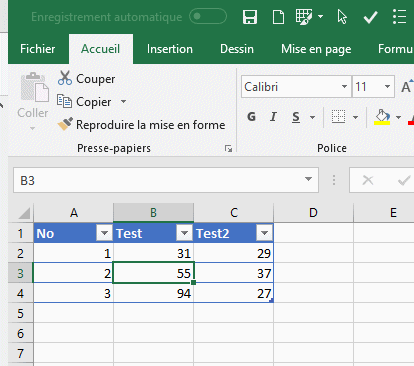Viewport: 414px width, 366px height.
Task: Select cell A4 with value 3
Action: click(73, 293)
